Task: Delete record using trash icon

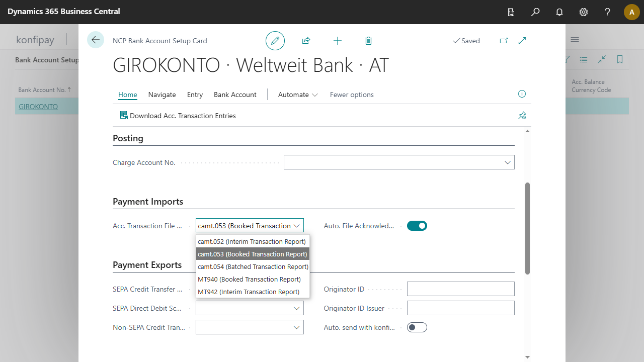Action: click(x=368, y=41)
